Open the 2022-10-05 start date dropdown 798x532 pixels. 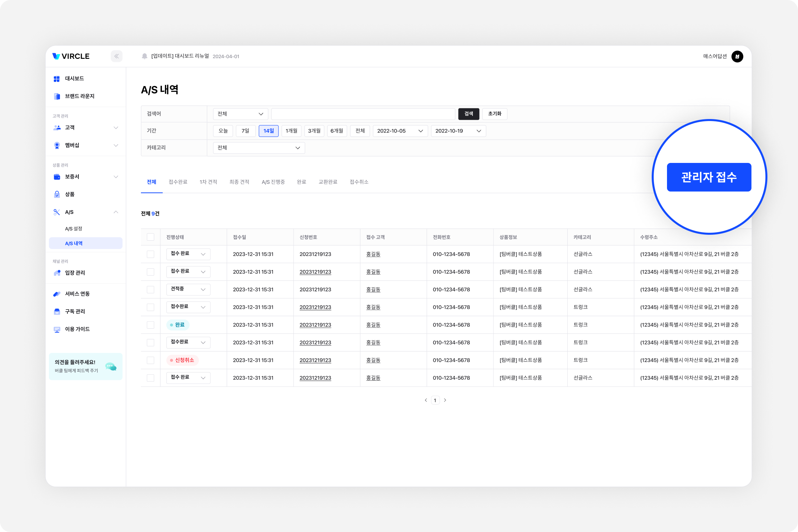[x=400, y=131]
